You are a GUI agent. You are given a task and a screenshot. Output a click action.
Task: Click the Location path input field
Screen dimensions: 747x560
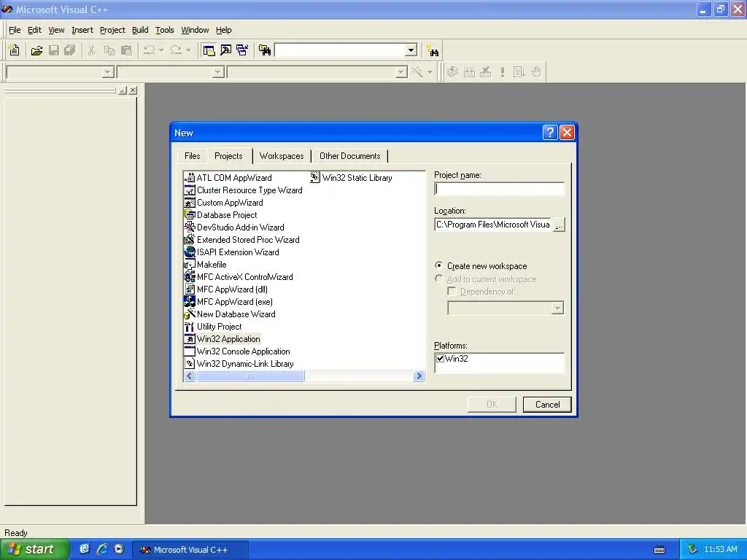pos(493,225)
